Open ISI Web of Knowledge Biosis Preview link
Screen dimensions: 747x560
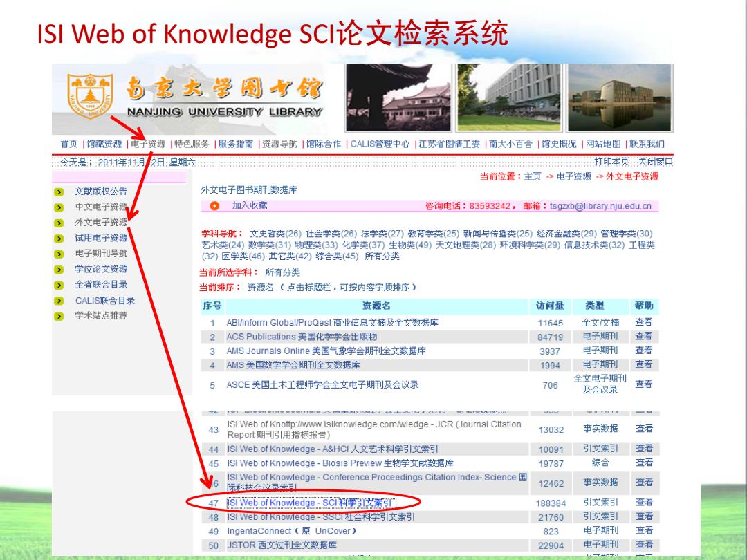[x=340, y=463]
